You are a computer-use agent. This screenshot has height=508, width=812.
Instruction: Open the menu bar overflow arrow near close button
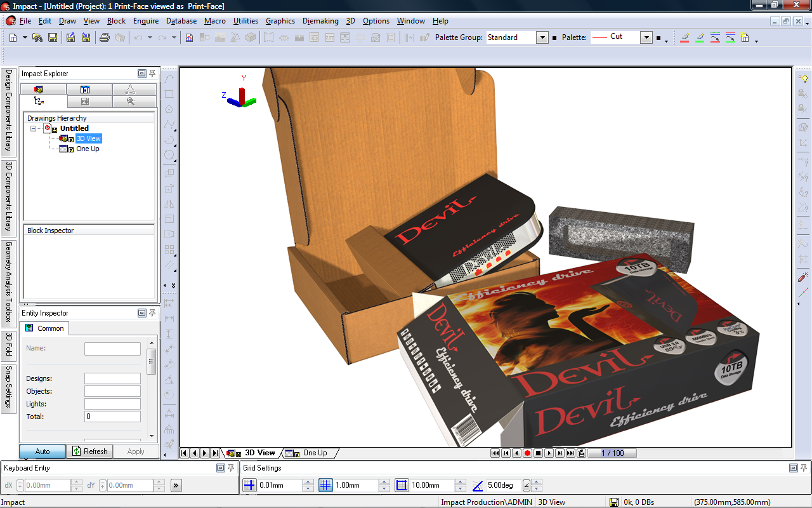(x=807, y=23)
